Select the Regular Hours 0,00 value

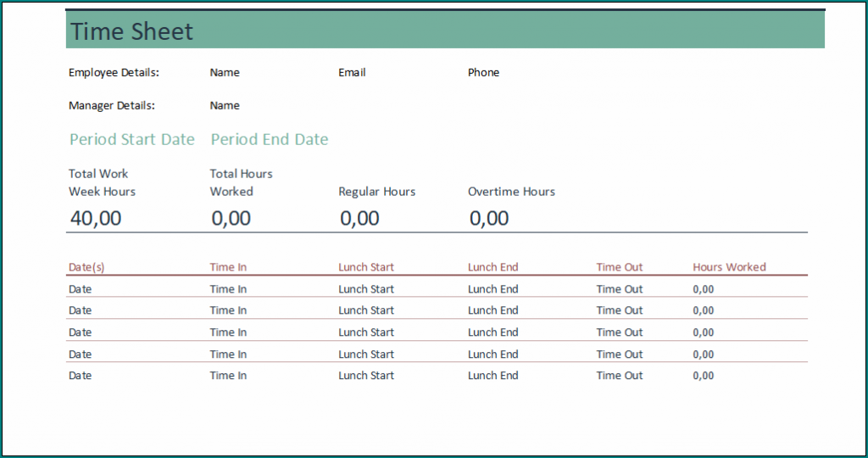(359, 219)
